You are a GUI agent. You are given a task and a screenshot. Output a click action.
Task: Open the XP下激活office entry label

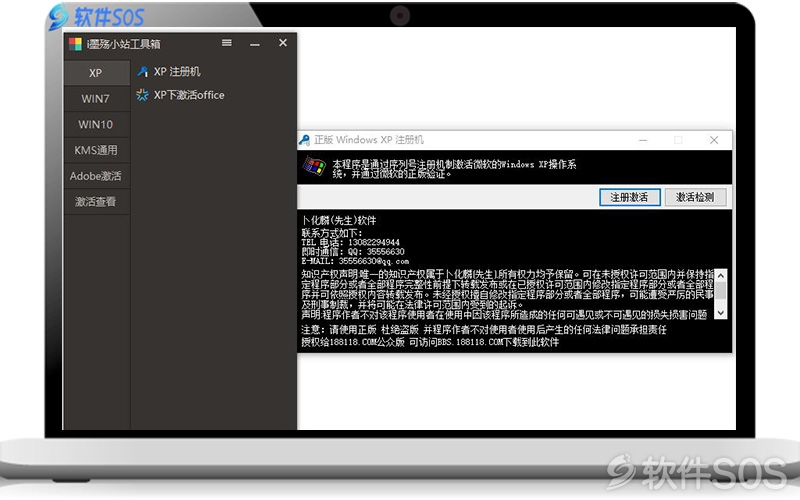189,95
